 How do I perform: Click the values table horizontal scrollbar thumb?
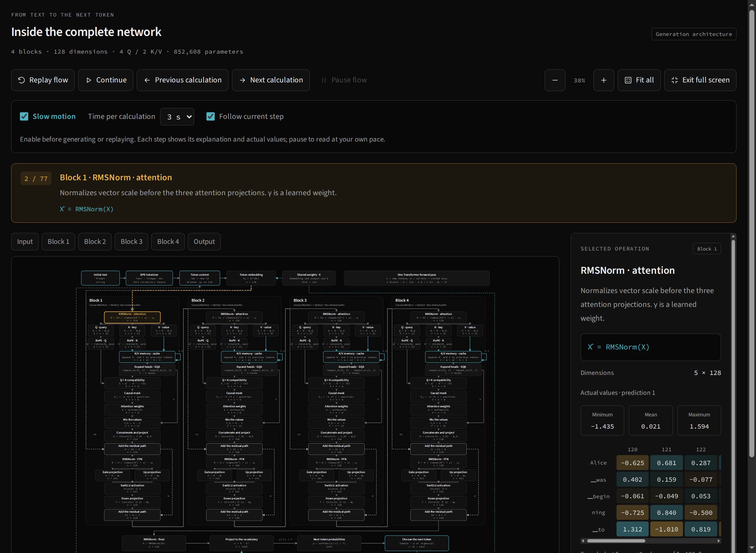[616, 541]
